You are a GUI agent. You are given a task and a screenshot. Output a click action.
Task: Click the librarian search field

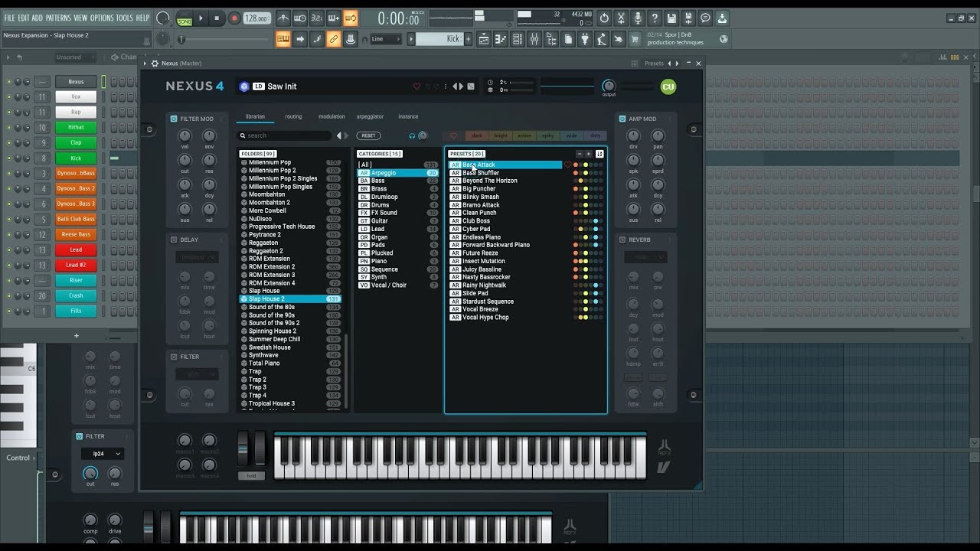[x=285, y=135]
